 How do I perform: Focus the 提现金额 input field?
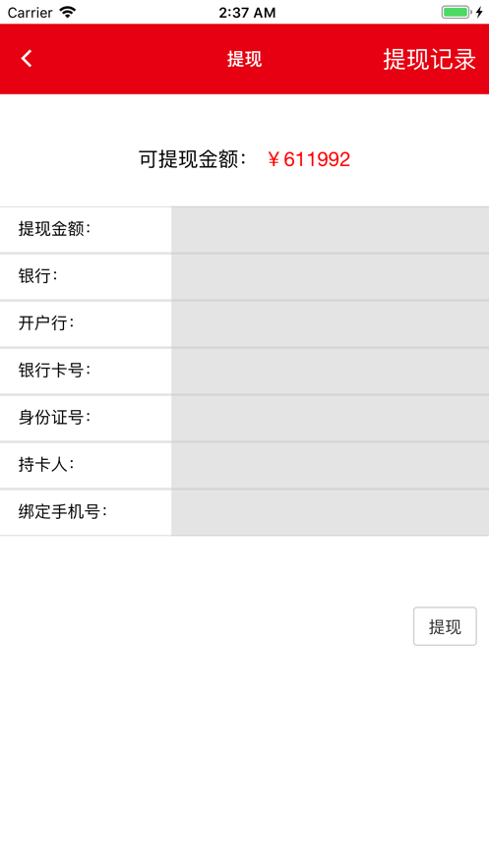pos(330,230)
